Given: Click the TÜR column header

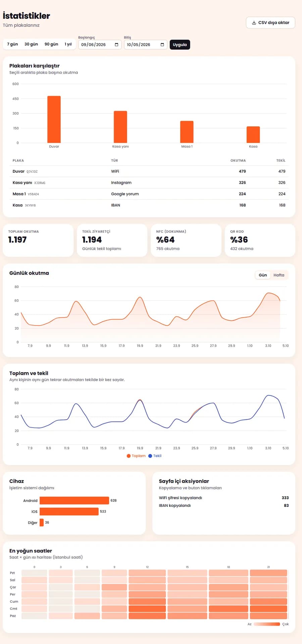Looking at the screenshot, I should tap(114, 161).
